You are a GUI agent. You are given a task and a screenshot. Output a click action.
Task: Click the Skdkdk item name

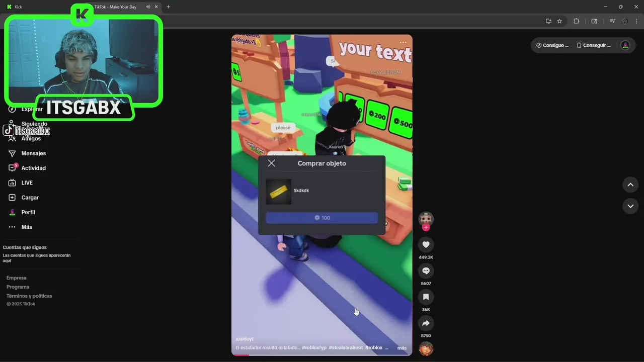(x=301, y=191)
